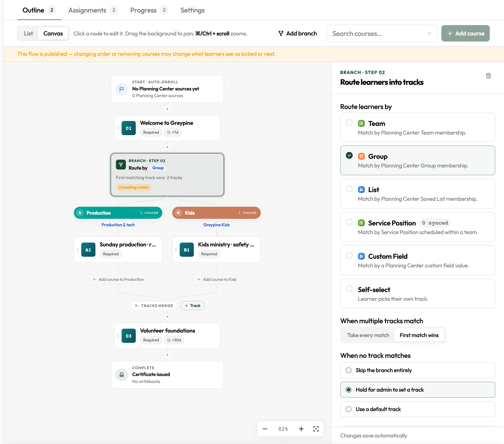This screenshot has height=444, width=504.
Task: Insert step after Welcome to Greypine plus
Action: point(167,147)
